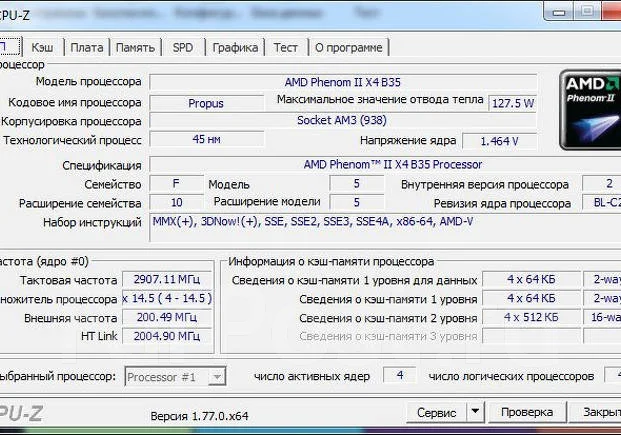Minimize the CPU-Z window
The height and width of the screenshot is (435, 621).
pyautogui.click(x=559, y=12)
